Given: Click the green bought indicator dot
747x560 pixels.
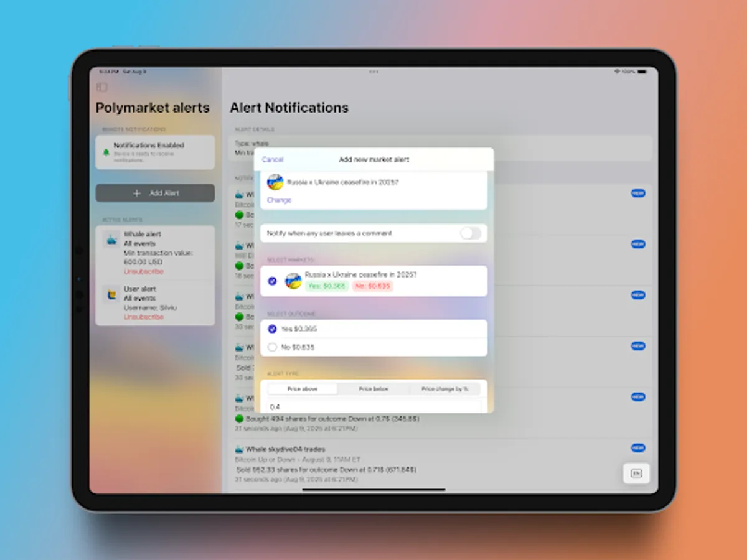Looking at the screenshot, I should tap(238, 419).
